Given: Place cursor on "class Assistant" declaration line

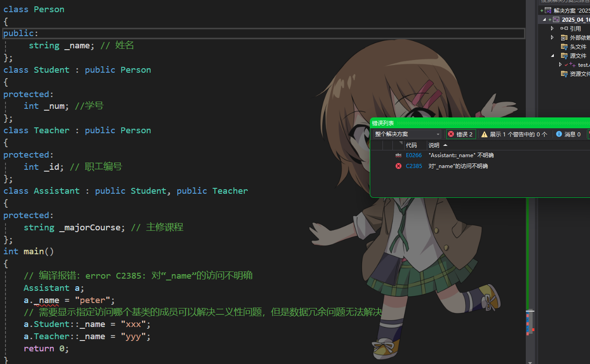Looking at the screenshot, I should [126, 191].
